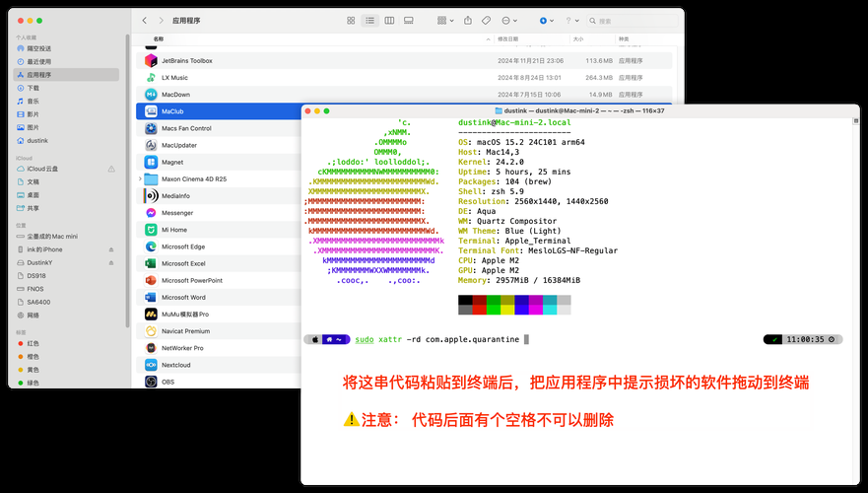The width and height of the screenshot is (868, 493).
Task: Open the ellipsis action menu dropdown
Action: pyautogui.click(x=509, y=21)
